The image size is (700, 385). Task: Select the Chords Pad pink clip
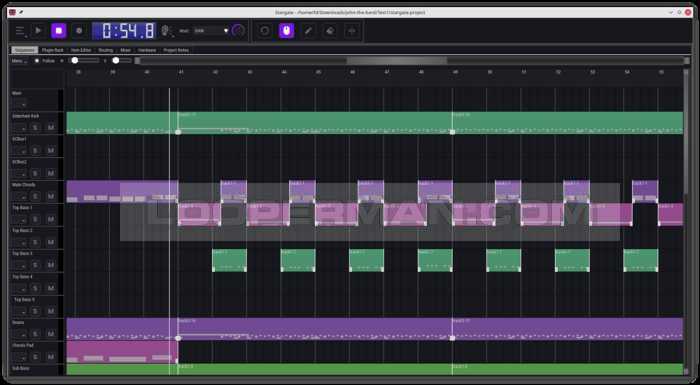[x=122, y=352]
